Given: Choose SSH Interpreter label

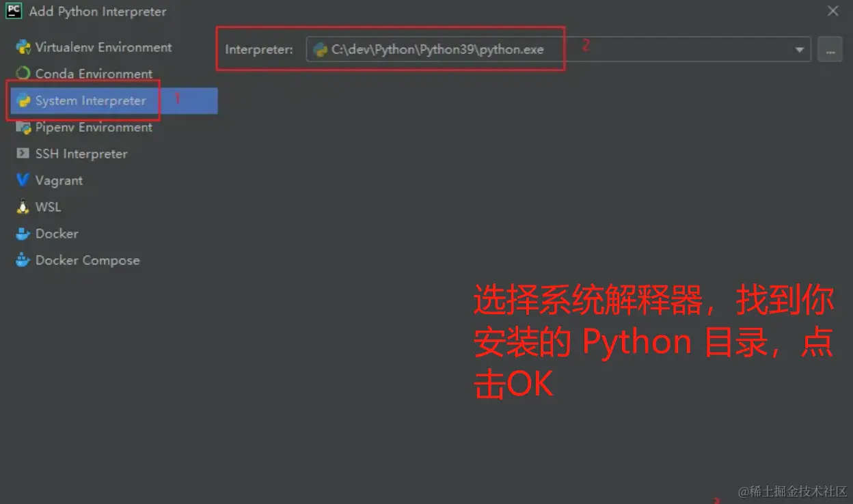Looking at the screenshot, I should pos(81,154).
